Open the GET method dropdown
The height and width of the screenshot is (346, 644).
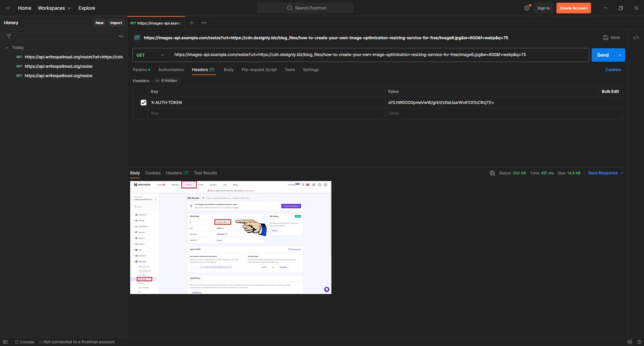151,55
